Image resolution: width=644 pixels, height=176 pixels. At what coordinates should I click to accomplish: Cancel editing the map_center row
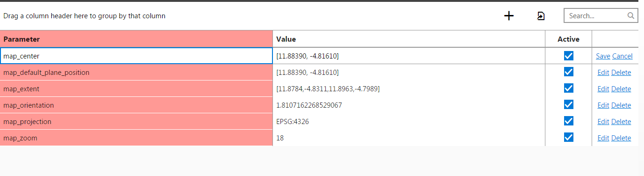click(623, 56)
